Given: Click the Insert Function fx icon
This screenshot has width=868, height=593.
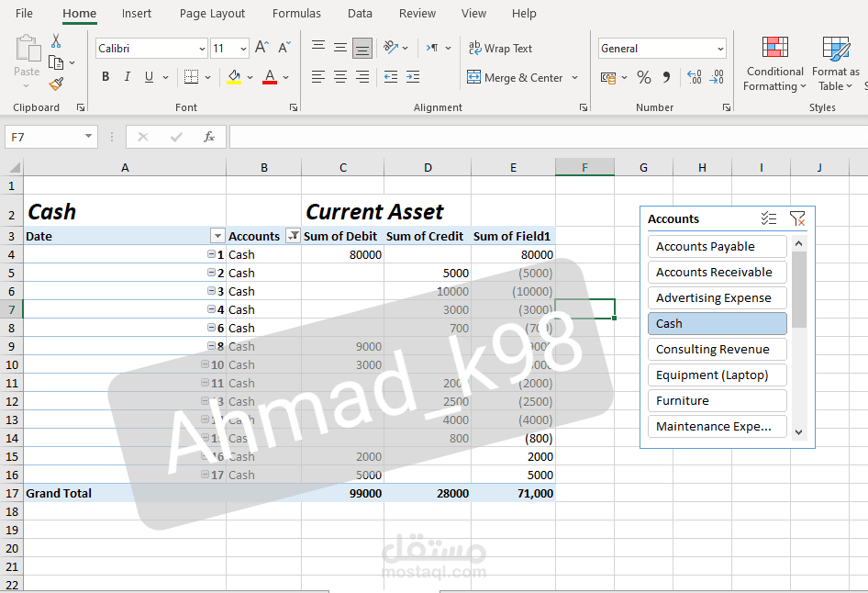Looking at the screenshot, I should coord(208,137).
